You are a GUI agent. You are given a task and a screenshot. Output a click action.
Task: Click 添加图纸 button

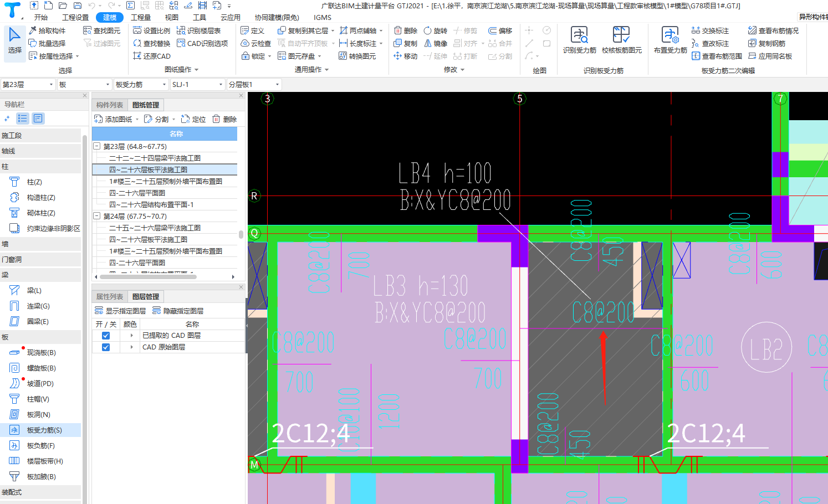[x=114, y=119]
